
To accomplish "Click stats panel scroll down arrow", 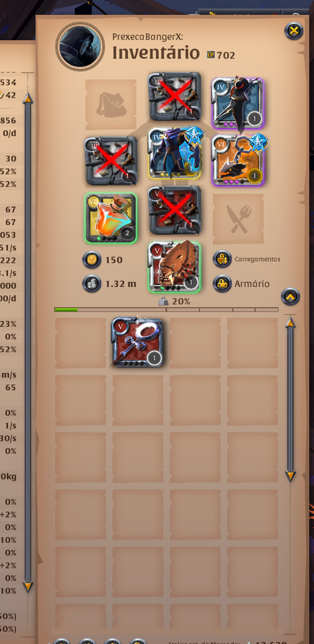I will pos(28,586).
